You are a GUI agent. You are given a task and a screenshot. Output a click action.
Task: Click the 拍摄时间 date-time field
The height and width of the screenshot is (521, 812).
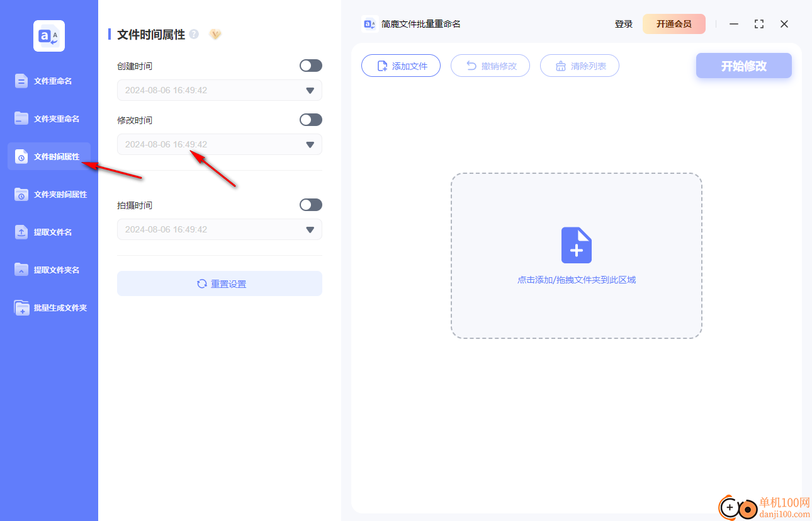click(x=220, y=229)
